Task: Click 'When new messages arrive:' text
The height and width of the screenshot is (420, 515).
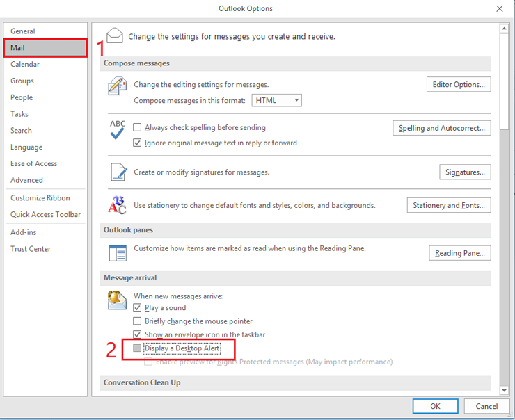Action: point(178,296)
